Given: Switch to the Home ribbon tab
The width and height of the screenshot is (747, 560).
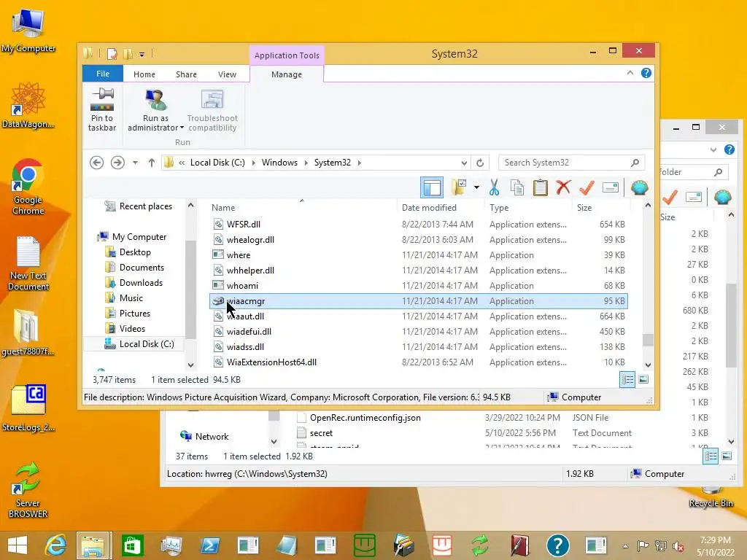Looking at the screenshot, I should (144, 74).
